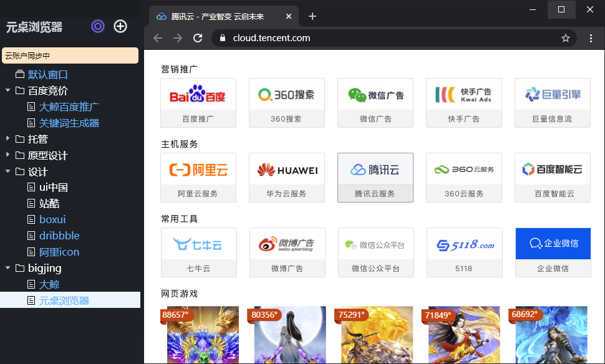Click the plus-in-circle add icon in sidebar
Viewport: 605px width, 364px height.
(x=120, y=26)
